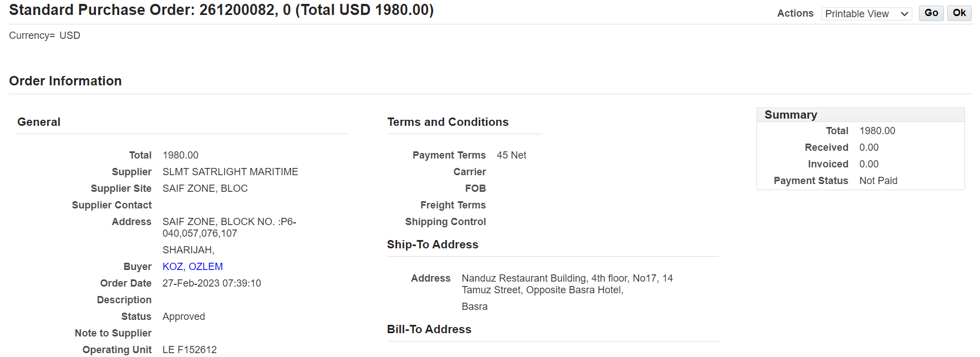The width and height of the screenshot is (980, 357).
Task: Click the Not Paid payment status
Action: point(878,181)
